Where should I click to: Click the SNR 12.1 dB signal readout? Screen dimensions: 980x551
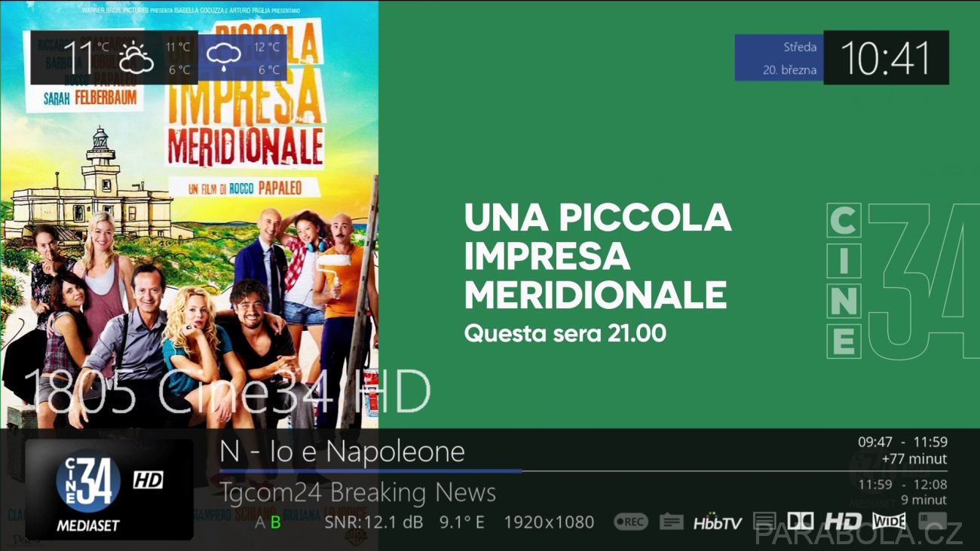[374, 522]
